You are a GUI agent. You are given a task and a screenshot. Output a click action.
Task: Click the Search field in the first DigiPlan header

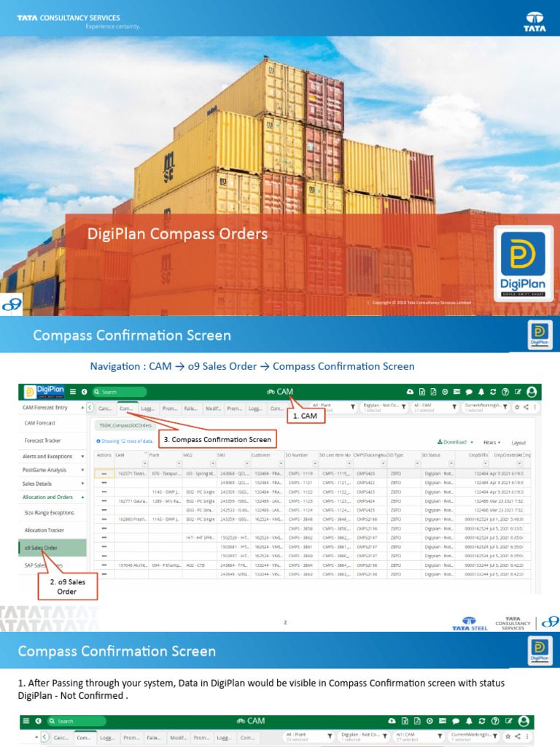point(120,392)
